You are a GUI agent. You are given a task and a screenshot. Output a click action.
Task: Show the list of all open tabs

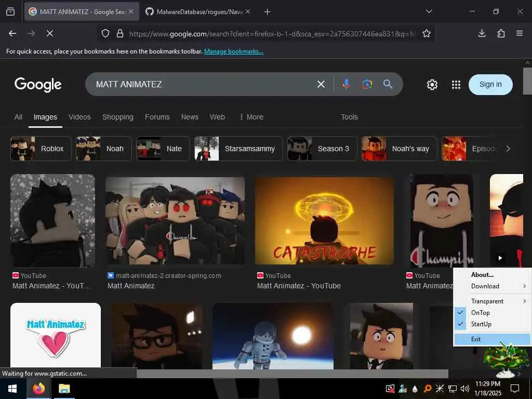[x=429, y=11]
